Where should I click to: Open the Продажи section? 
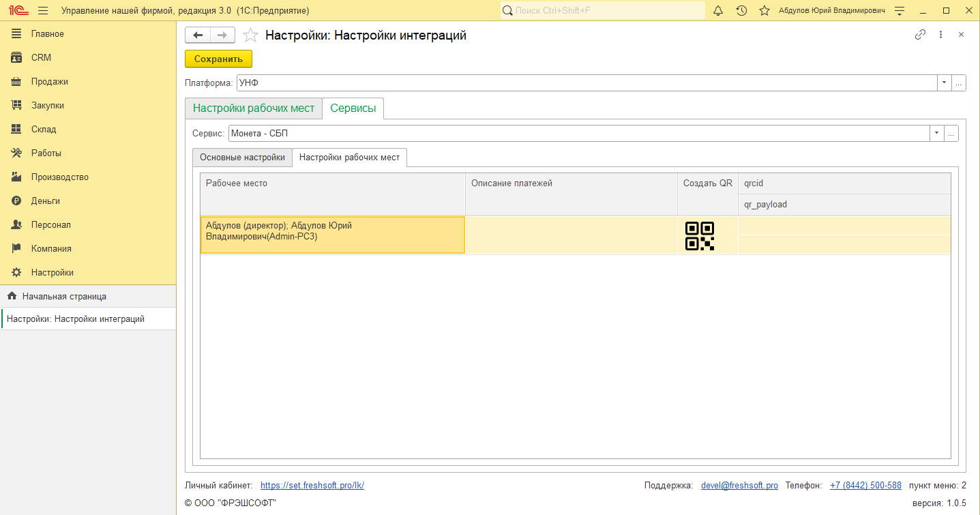coord(49,82)
